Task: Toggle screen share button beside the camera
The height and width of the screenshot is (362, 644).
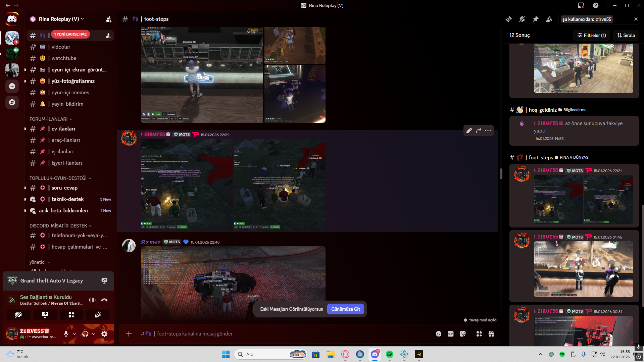Action: (45, 315)
